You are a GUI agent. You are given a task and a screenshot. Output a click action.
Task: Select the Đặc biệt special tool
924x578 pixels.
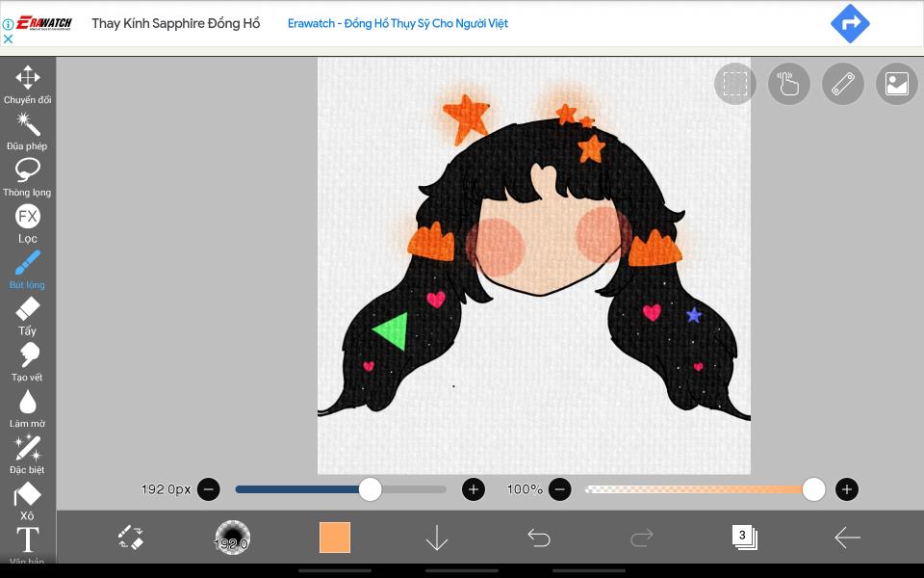click(x=27, y=454)
